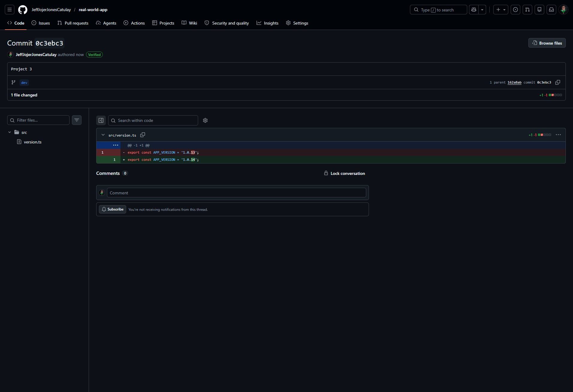This screenshot has height=392, width=573.
Task: Open the Copilot chat icon
Action: 474,10
